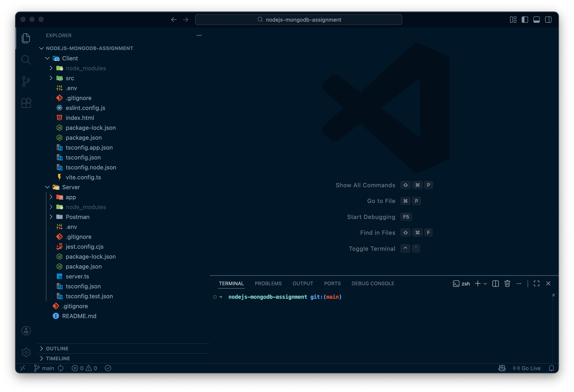Image resolution: width=574 pixels, height=392 pixels.
Task: Toggle the Secondary Side Bar
Action: pos(548,20)
